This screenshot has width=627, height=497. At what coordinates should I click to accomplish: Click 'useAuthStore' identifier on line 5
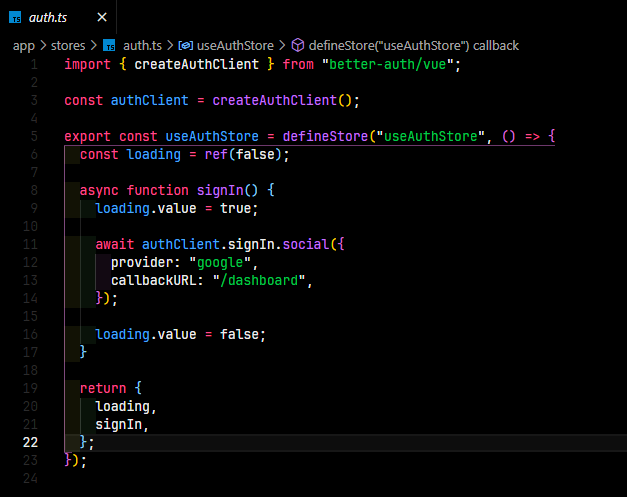pyautogui.click(x=212, y=136)
